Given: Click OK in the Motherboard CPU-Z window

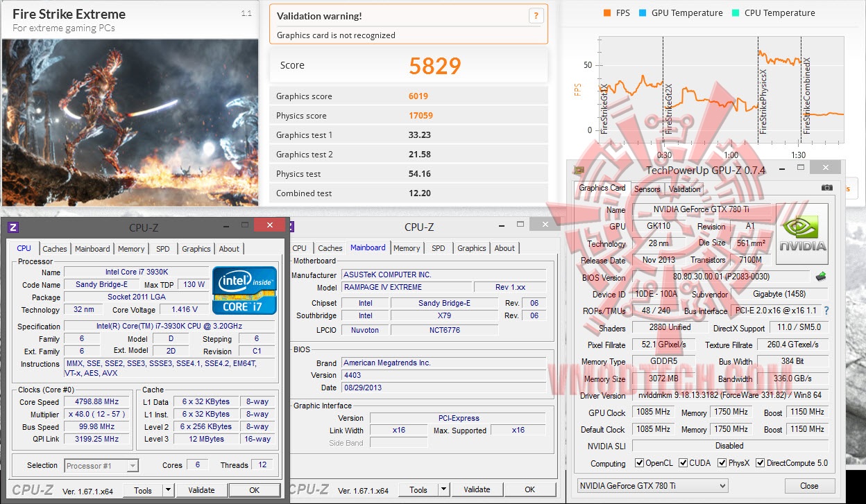Looking at the screenshot, I should [x=529, y=489].
